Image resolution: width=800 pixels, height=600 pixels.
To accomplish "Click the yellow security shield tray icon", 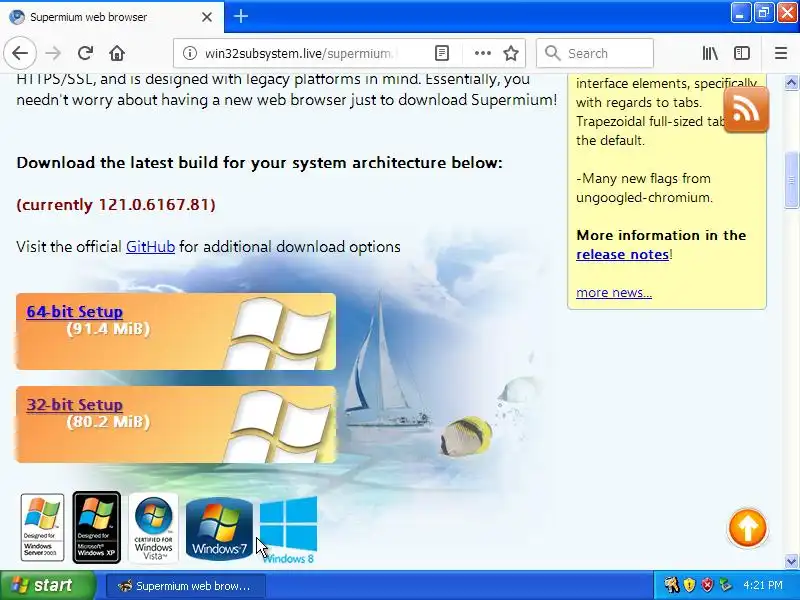I will tap(689, 585).
